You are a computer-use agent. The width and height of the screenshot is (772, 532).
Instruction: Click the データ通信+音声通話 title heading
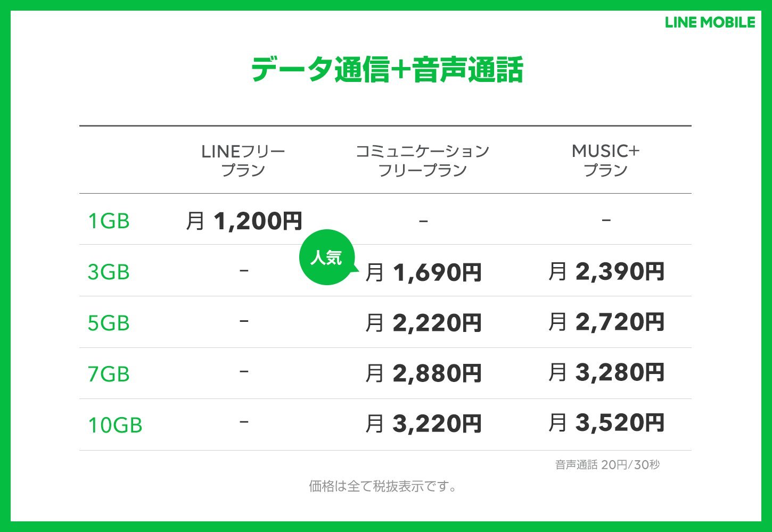[x=387, y=70]
